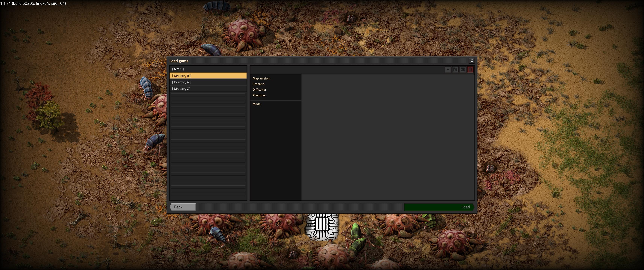Click the Playtime label
The height and width of the screenshot is (270, 644).
[x=259, y=95]
